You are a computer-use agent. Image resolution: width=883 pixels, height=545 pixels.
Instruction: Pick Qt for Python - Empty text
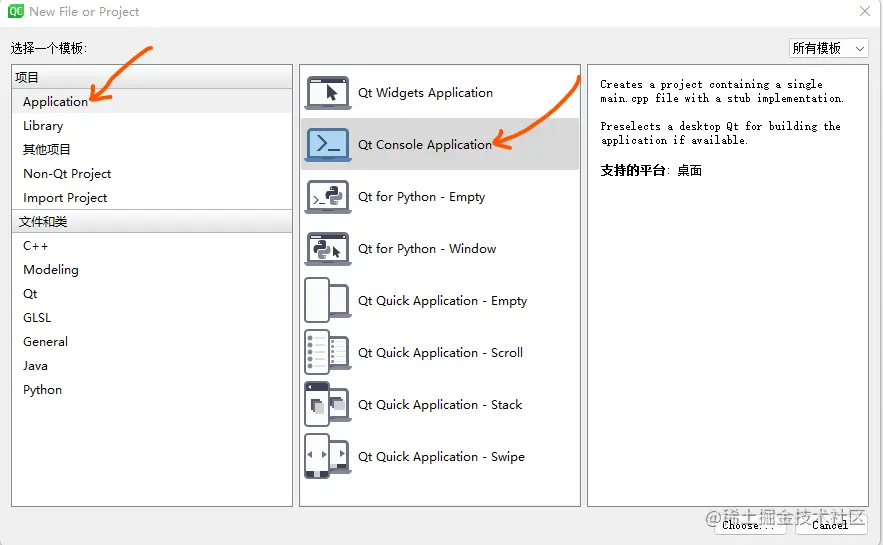point(421,197)
